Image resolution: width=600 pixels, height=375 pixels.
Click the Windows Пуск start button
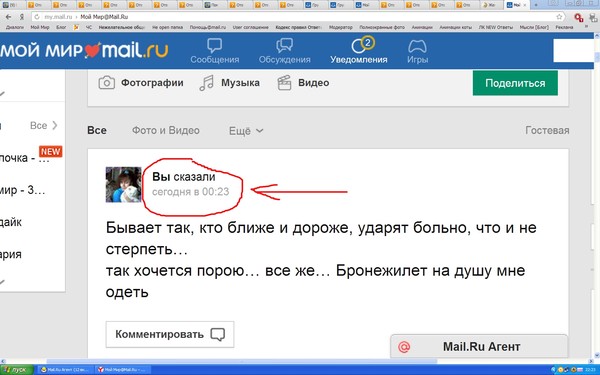(16, 370)
